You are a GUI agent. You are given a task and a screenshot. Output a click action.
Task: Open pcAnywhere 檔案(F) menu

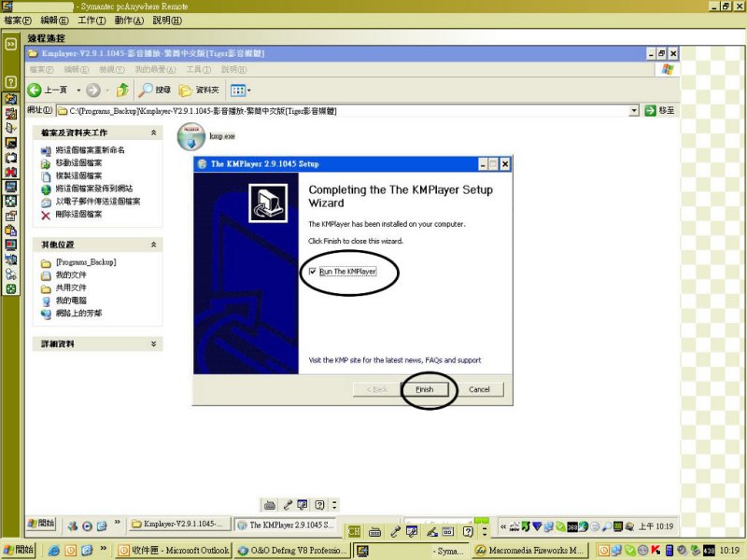[18, 21]
